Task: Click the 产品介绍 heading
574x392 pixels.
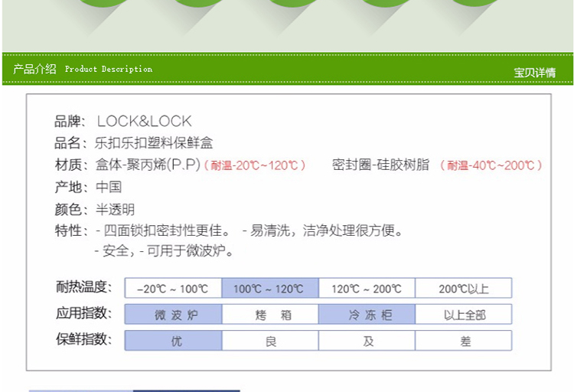Action: pos(34,69)
